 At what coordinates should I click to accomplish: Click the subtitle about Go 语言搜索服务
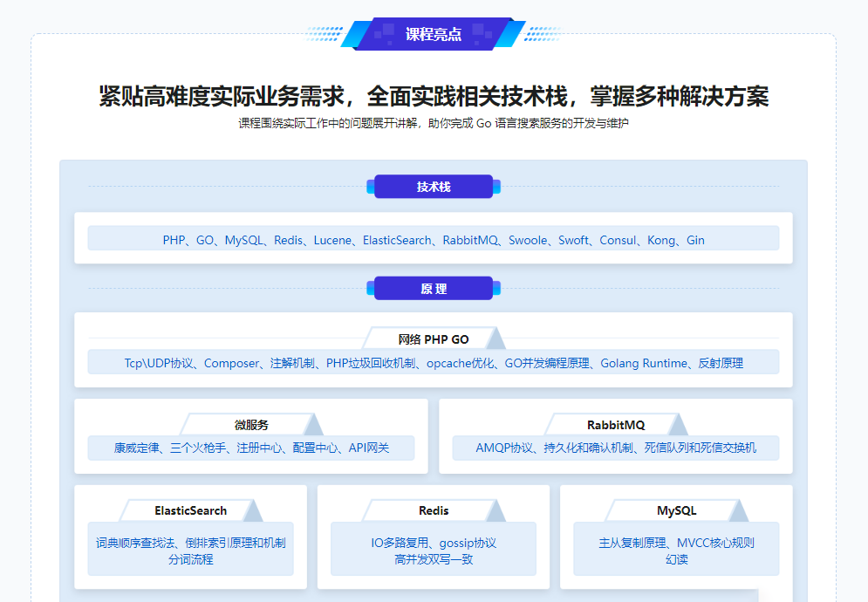[434, 124]
